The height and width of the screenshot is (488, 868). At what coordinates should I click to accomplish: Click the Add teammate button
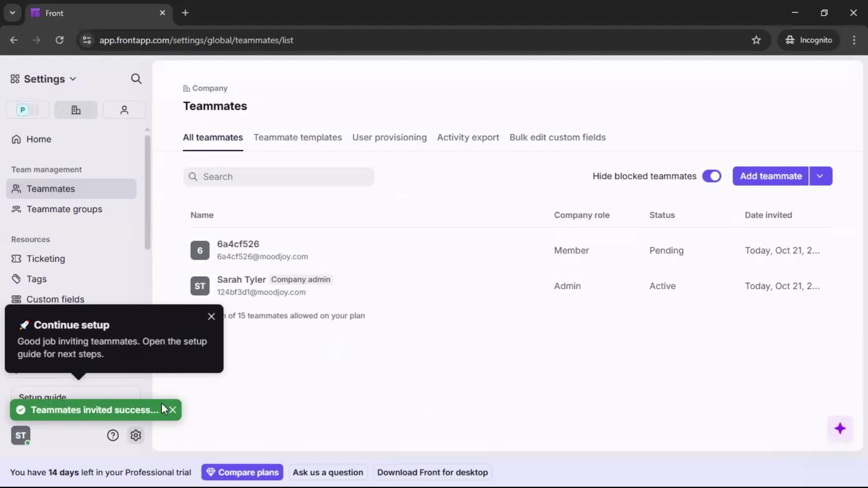pyautogui.click(x=770, y=176)
